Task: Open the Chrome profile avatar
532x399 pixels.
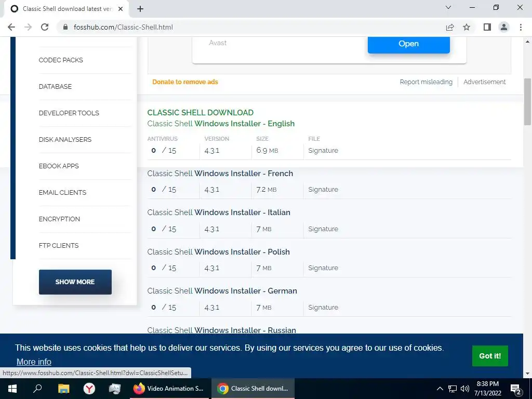Action: tap(504, 27)
